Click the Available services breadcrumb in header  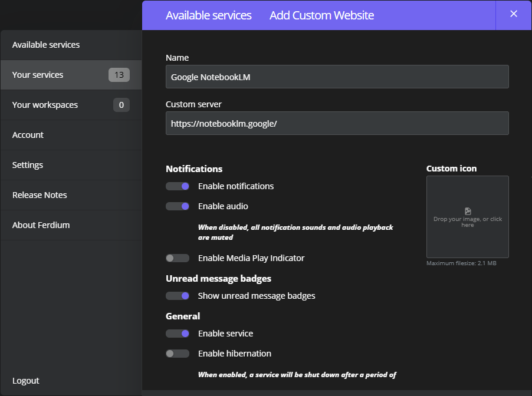(208, 15)
